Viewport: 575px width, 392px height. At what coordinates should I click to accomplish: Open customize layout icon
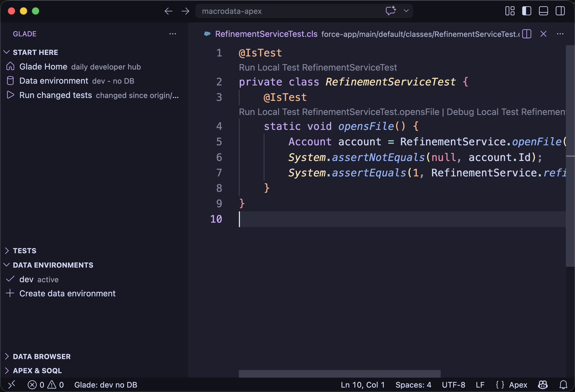point(510,11)
